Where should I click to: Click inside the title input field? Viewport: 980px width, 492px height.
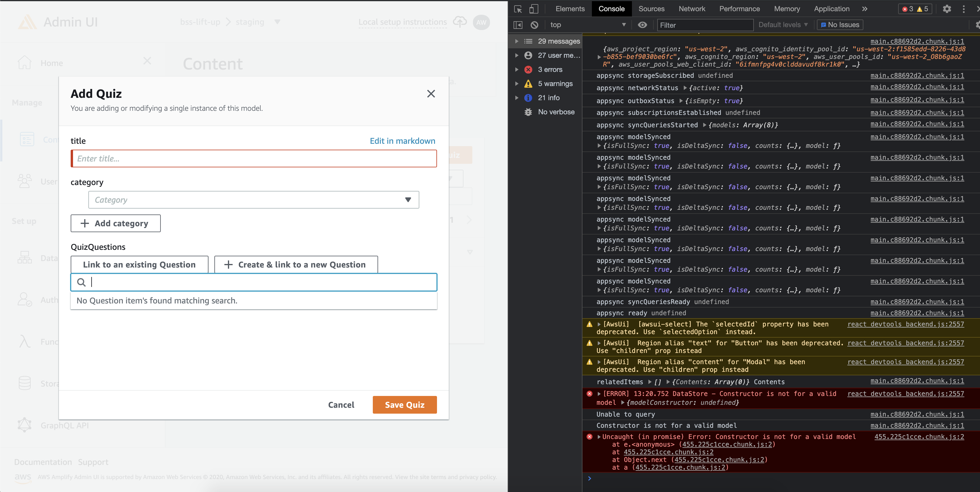point(253,158)
